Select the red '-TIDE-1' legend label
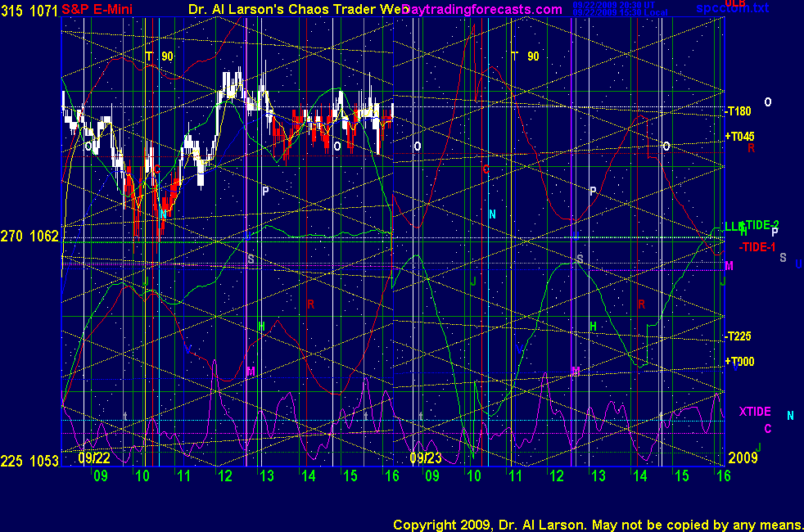 pyautogui.click(x=757, y=247)
